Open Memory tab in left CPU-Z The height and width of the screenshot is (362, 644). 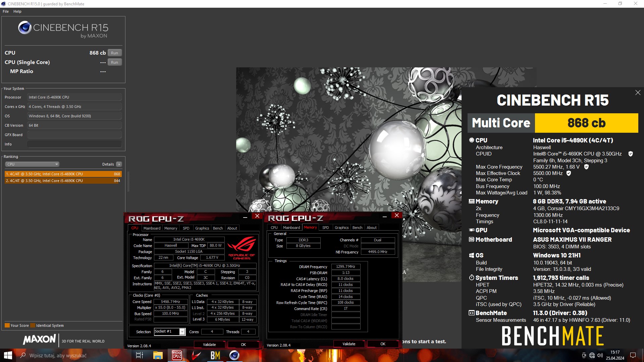pyautogui.click(x=171, y=228)
